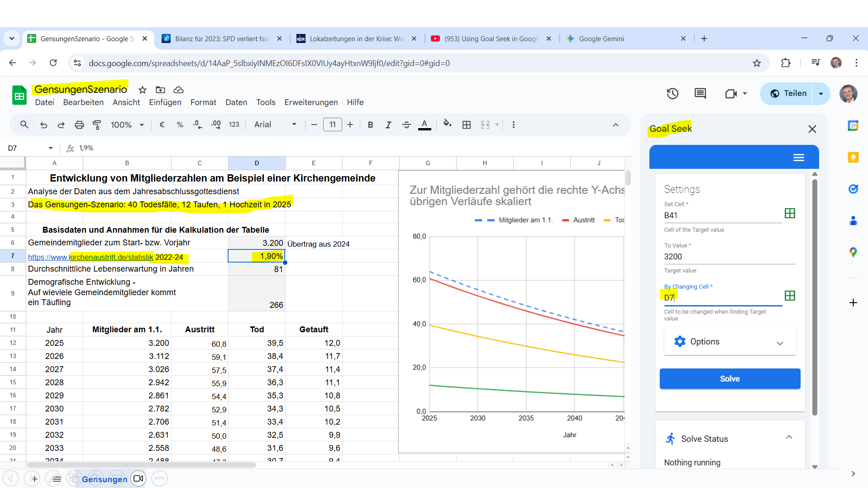Expand the Options section in Goal Seek
The image size is (868, 488).
(730, 342)
